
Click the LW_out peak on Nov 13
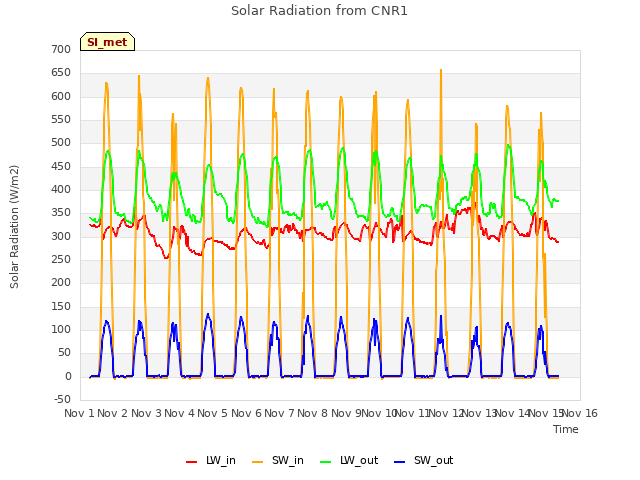point(509,145)
